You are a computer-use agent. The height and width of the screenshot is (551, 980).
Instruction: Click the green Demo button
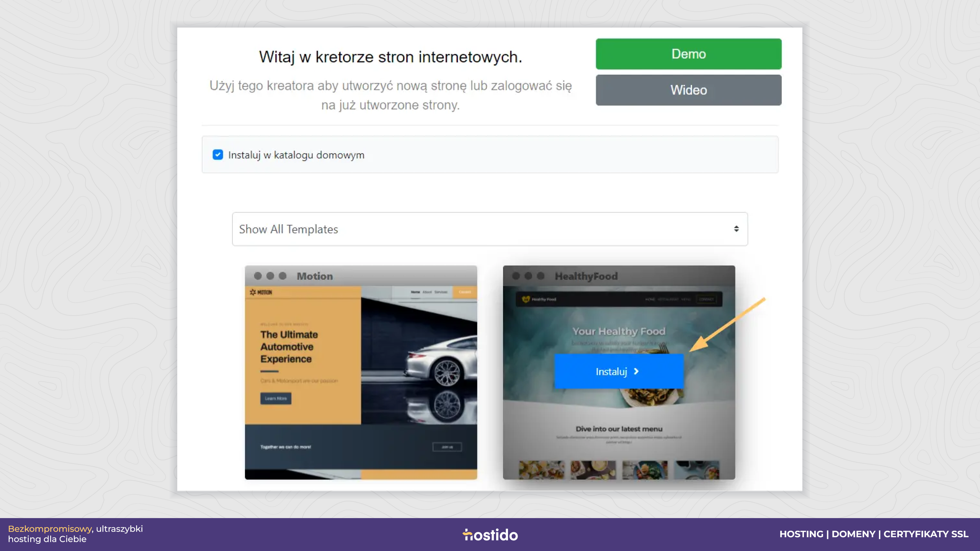688,54
